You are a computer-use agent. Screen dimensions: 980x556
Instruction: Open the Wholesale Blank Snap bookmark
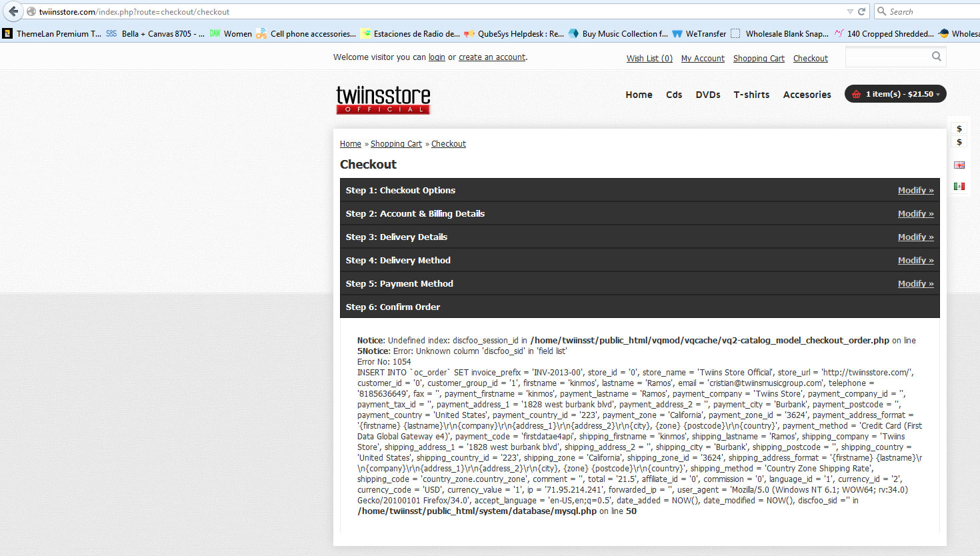[x=780, y=33]
